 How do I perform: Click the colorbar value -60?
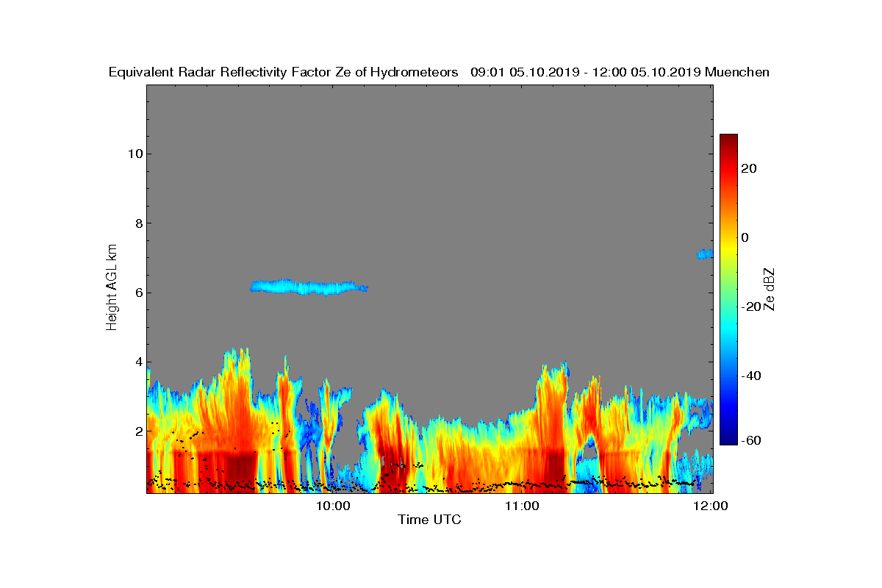(x=752, y=440)
